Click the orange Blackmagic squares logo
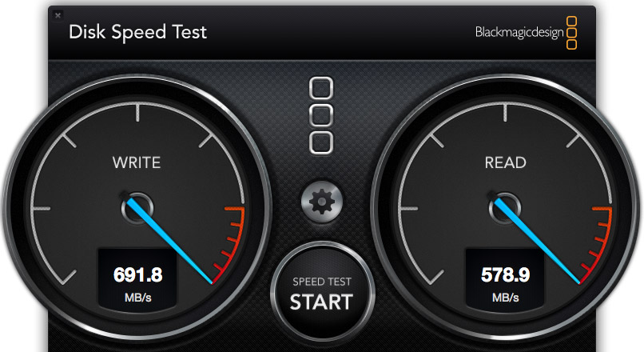Image resolution: width=644 pixels, height=352 pixels. (572, 33)
